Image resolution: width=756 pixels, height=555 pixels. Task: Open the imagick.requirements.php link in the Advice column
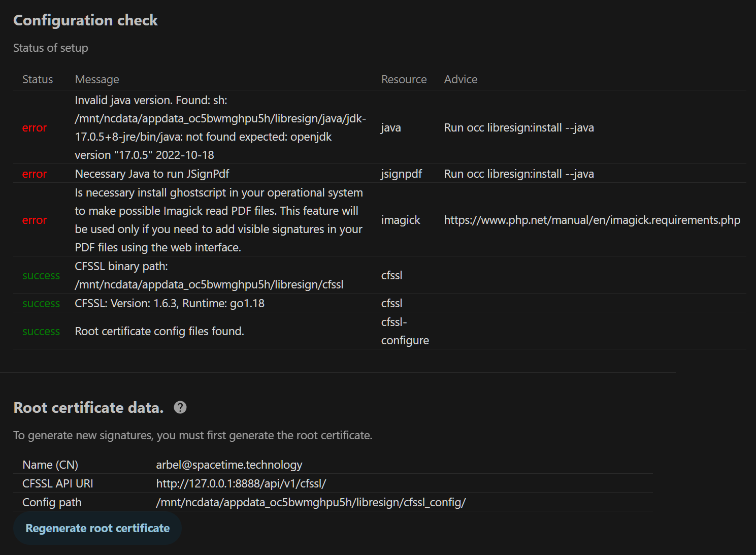[x=592, y=220]
